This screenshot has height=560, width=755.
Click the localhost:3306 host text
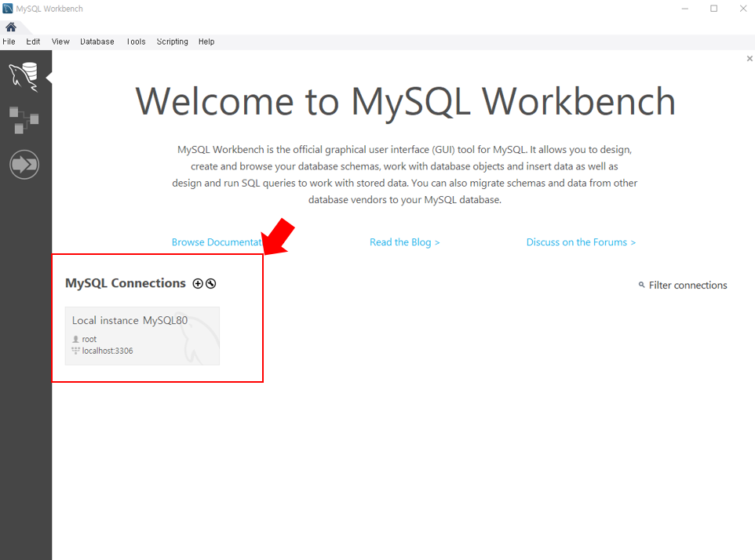tap(108, 351)
